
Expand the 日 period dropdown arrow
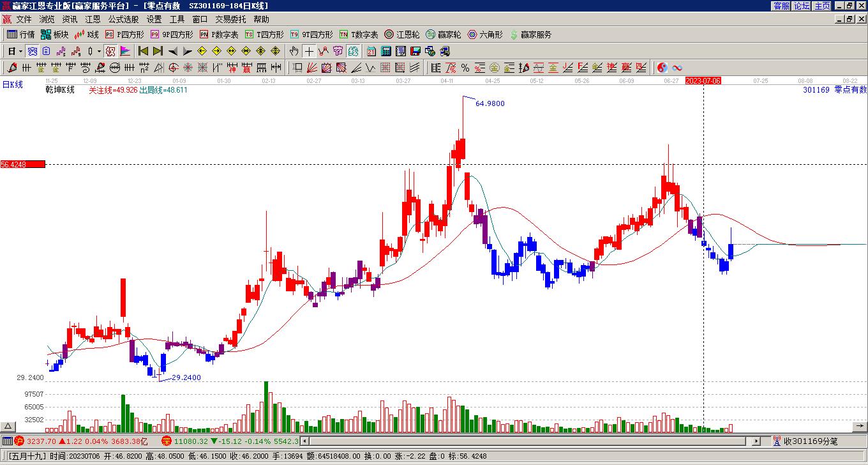pos(20,51)
